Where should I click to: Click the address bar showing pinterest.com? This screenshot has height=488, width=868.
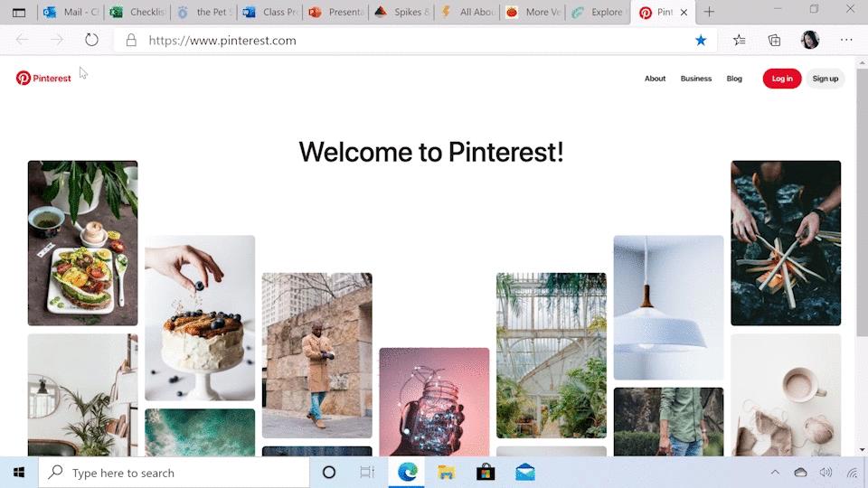coord(415,41)
